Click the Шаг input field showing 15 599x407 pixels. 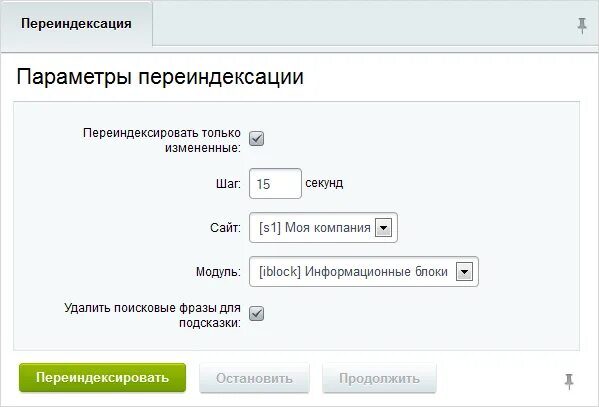point(275,184)
